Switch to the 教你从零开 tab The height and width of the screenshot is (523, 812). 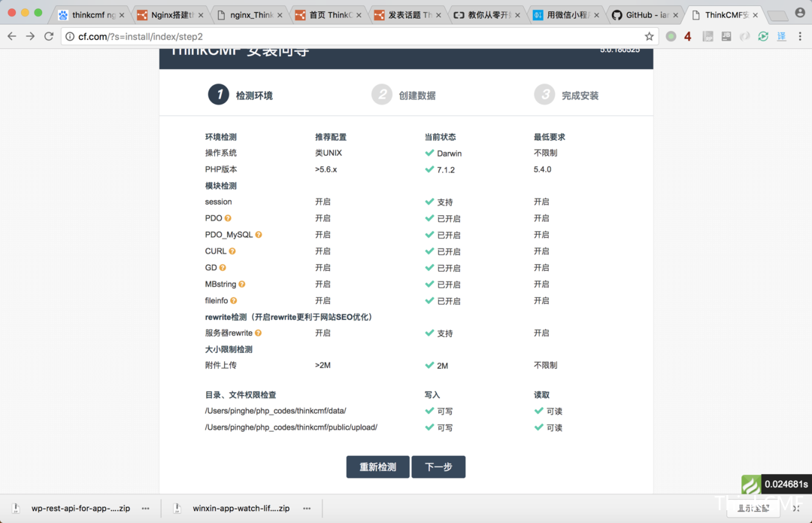pyautogui.click(x=486, y=15)
